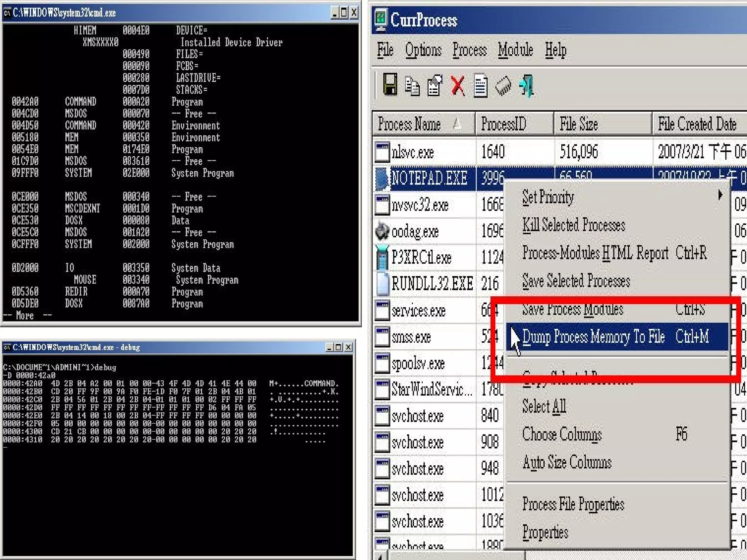
Task: Click Process-Modules HTML Report entry
Action: (595, 253)
